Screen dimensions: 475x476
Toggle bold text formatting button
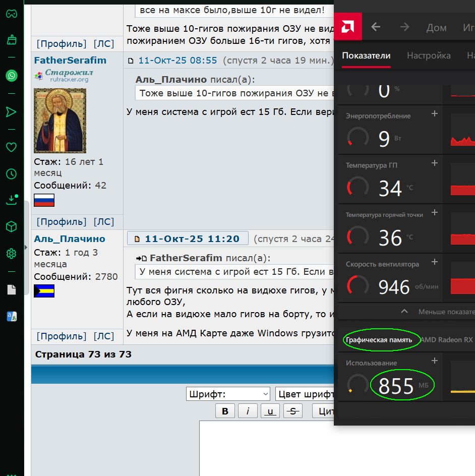click(225, 411)
